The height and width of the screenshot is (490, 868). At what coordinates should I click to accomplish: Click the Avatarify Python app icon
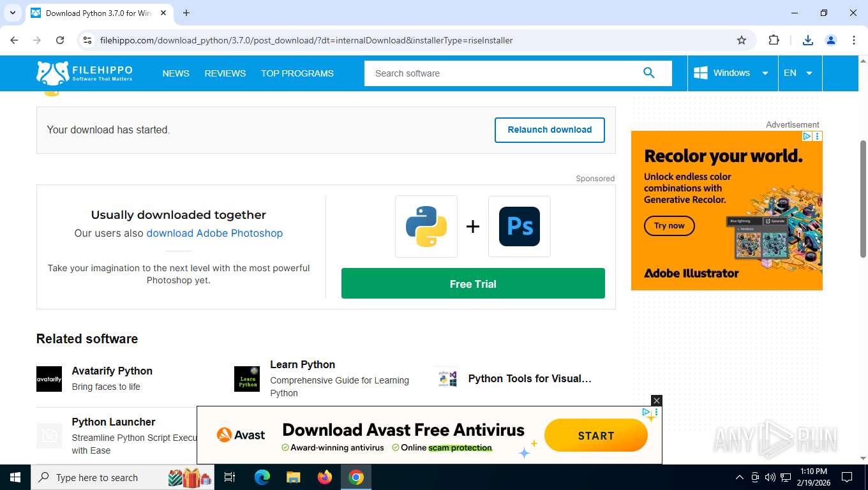[49, 379]
